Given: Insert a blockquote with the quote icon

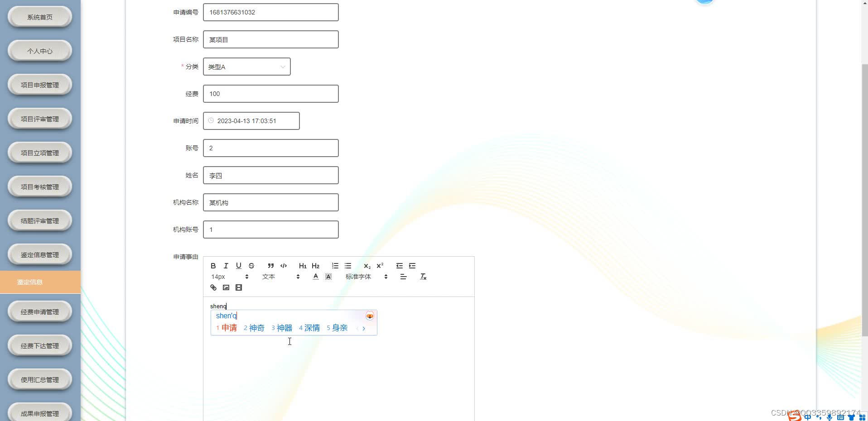Looking at the screenshot, I should coord(270,266).
